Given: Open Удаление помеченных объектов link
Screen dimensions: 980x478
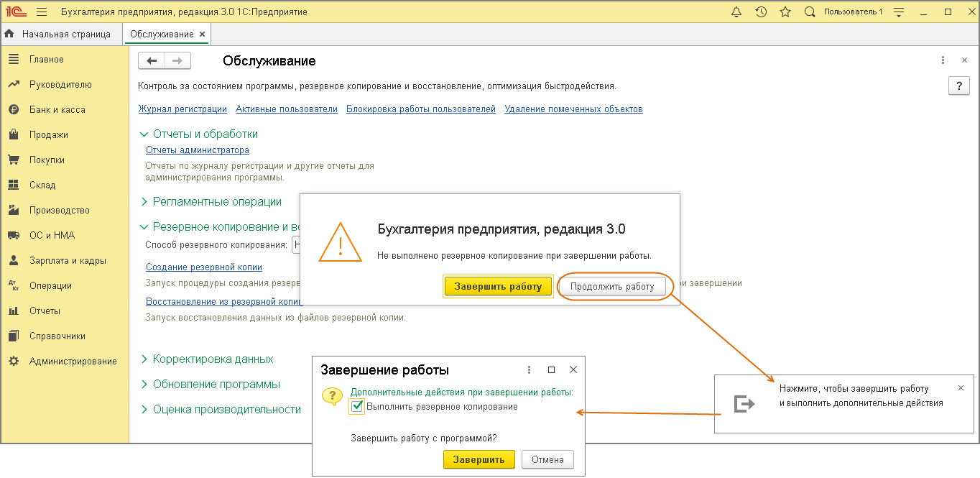Looking at the screenshot, I should pos(573,109).
